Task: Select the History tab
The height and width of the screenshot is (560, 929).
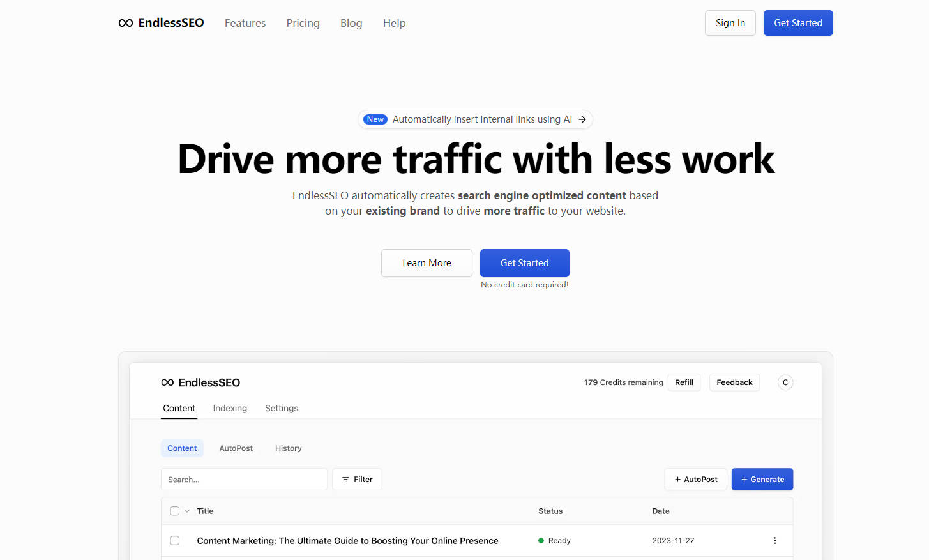Action: pyautogui.click(x=288, y=448)
